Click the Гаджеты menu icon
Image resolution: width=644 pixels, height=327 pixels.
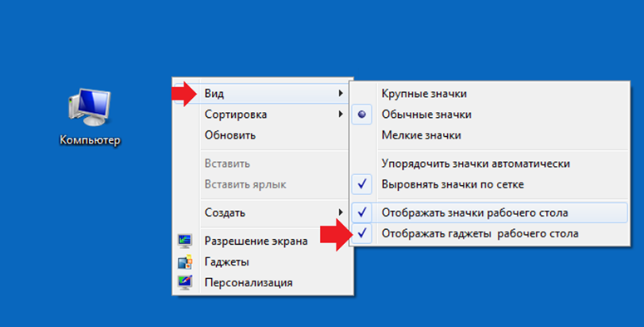coord(184,261)
